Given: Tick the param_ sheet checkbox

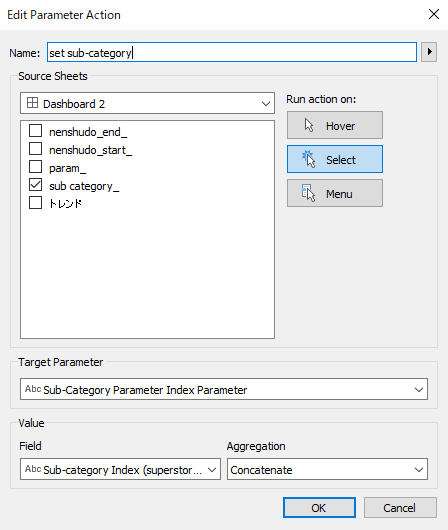Looking at the screenshot, I should pos(36,167).
